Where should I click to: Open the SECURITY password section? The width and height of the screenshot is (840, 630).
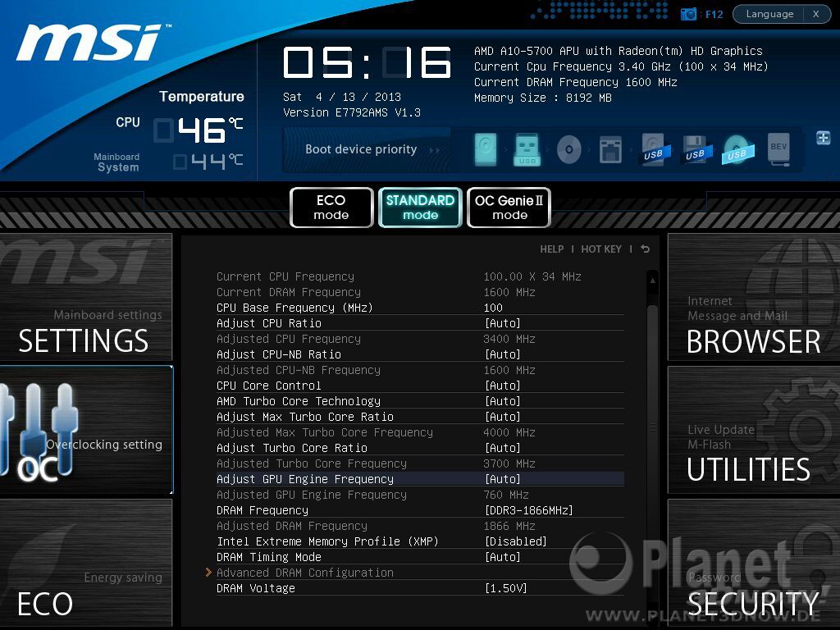pos(754,563)
